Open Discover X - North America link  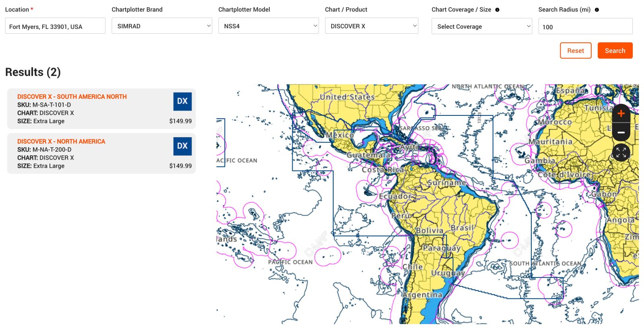(61, 141)
